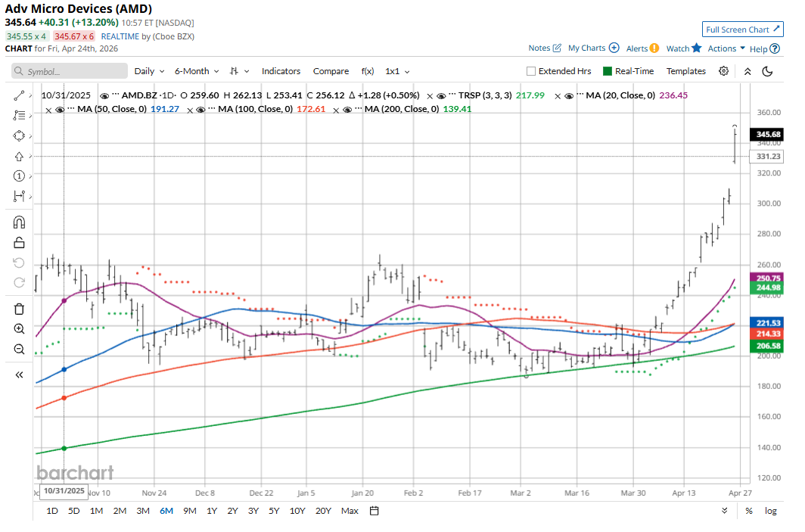Screen dimensions: 805x532
Task: Open Alerts for this symbol
Action: [x=642, y=48]
